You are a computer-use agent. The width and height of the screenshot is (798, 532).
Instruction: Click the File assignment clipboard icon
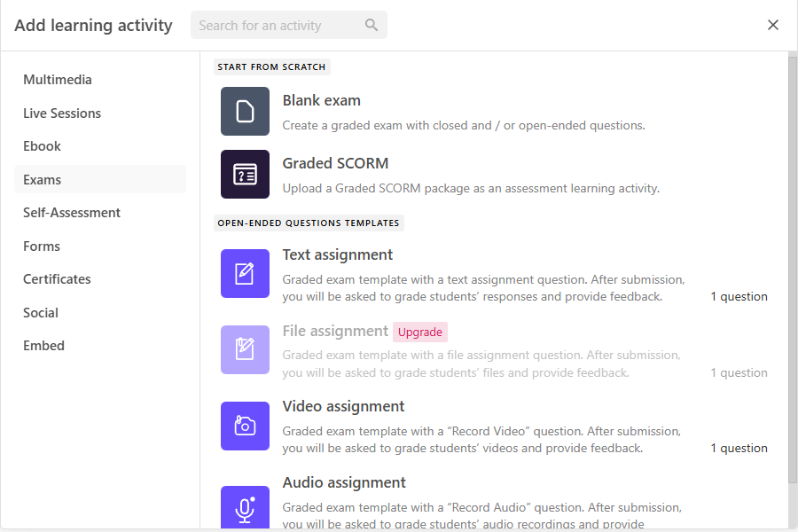coord(245,349)
